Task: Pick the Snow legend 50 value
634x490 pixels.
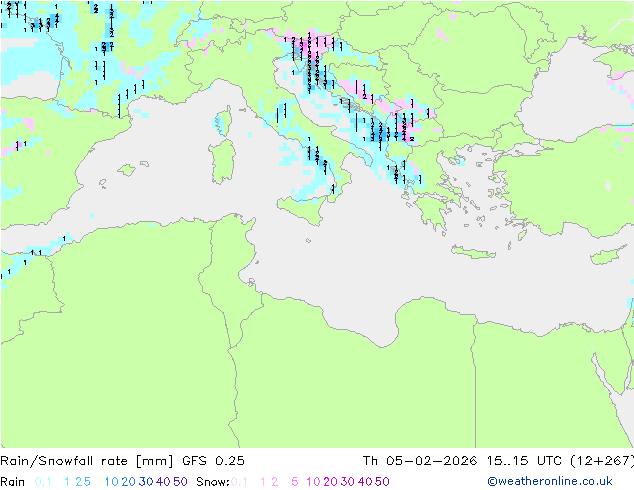Action: tap(383, 482)
